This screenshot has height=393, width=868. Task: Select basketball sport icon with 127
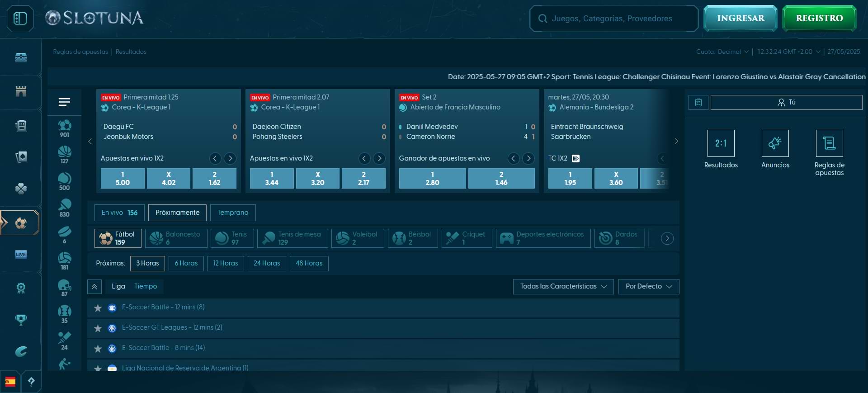[x=65, y=155]
